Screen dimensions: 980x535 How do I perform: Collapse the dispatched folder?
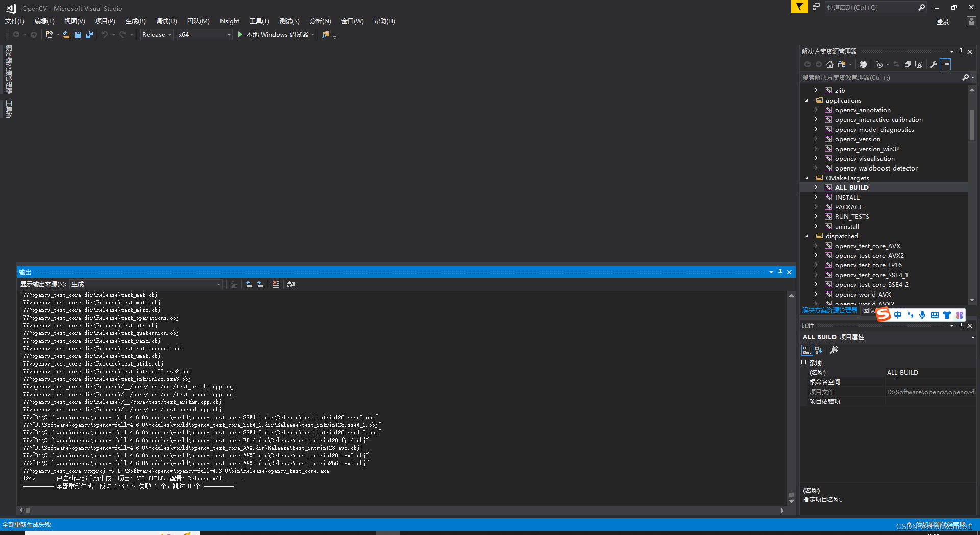[x=807, y=236]
